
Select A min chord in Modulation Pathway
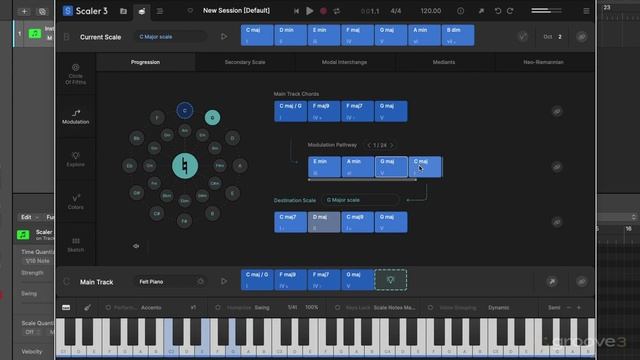click(x=358, y=167)
